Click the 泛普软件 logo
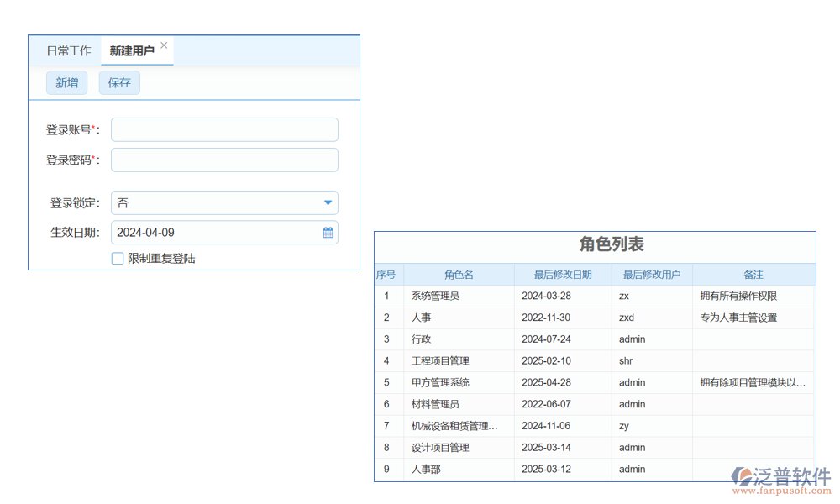Screen dimensions: 840x504 pos(780,480)
